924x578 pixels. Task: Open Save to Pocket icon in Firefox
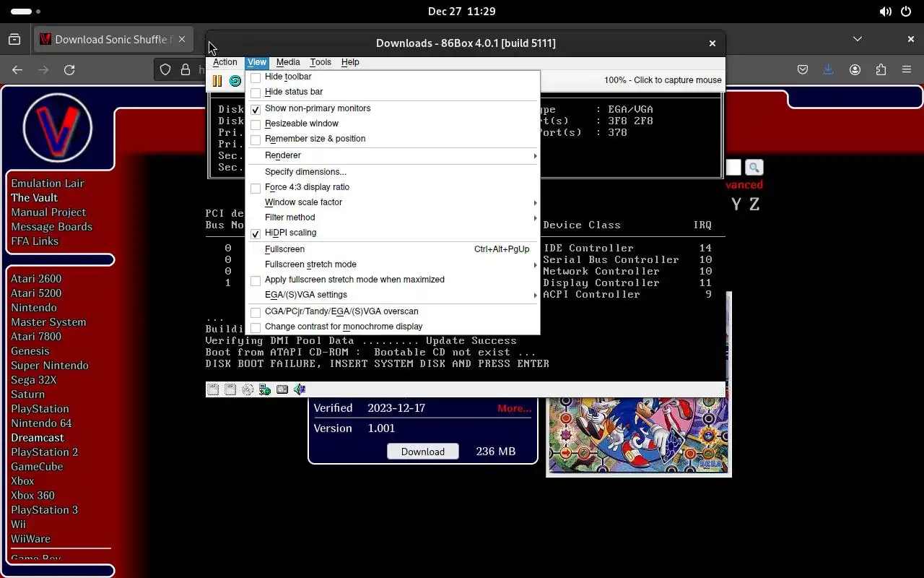pos(803,69)
